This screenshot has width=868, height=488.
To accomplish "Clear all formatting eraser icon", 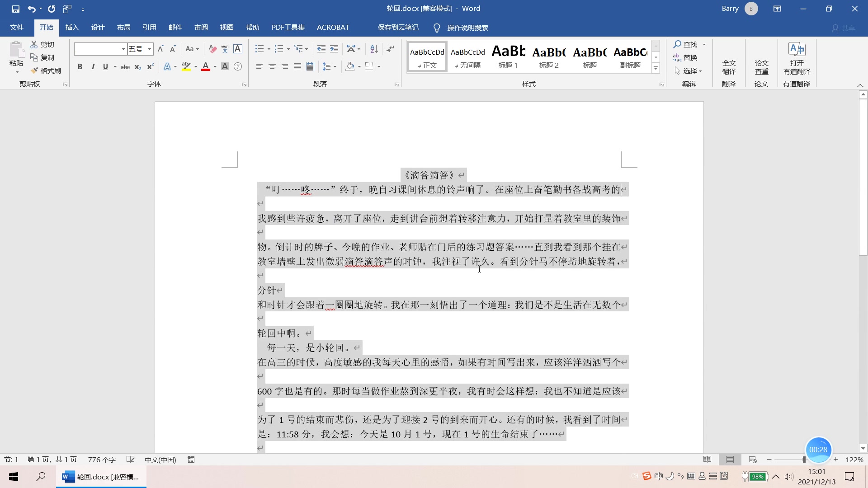I will point(212,49).
